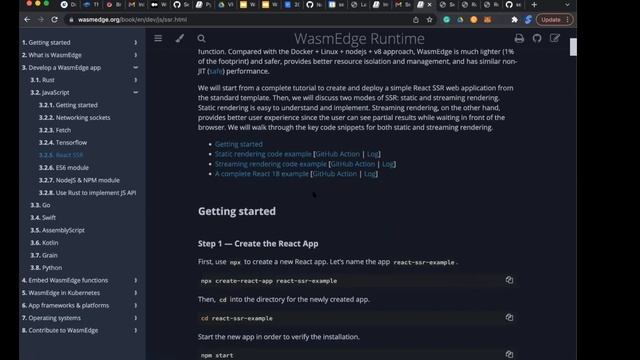Viewport: 640px width, 360px height.
Task: Bookmark this page with the star icon
Action: tap(429, 20)
